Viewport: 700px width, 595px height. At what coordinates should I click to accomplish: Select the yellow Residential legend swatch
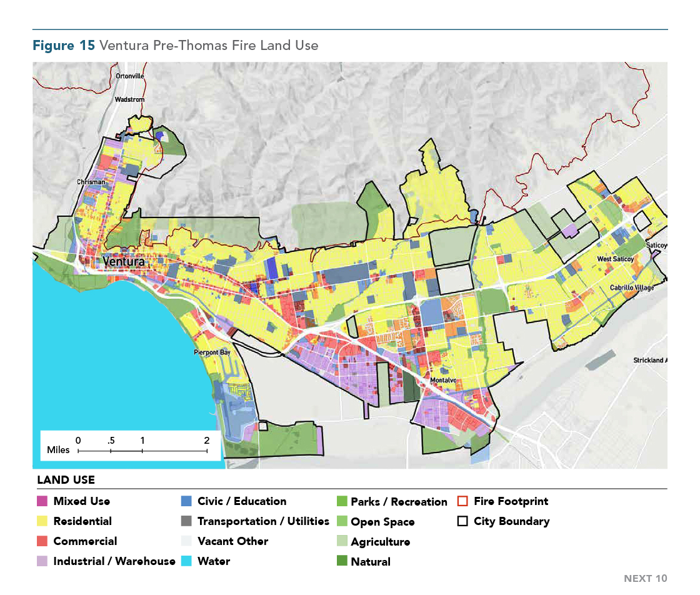pyautogui.click(x=42, y=521)
